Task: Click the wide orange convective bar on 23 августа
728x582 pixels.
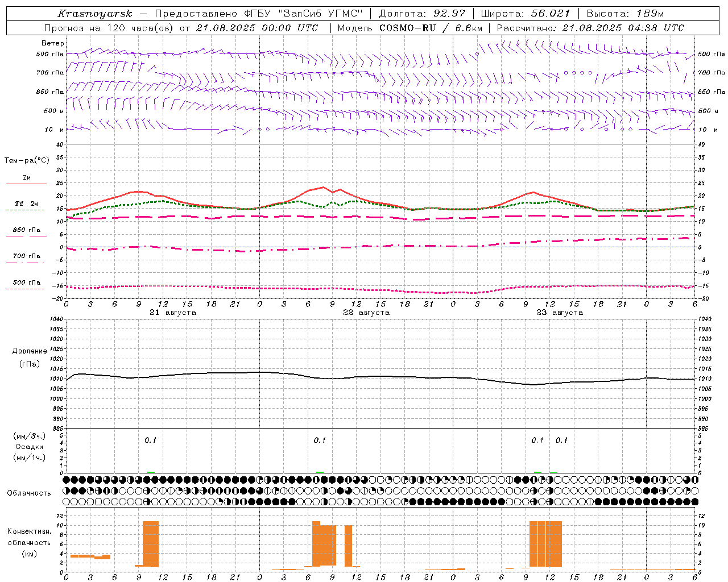Action: click(545, 544)
